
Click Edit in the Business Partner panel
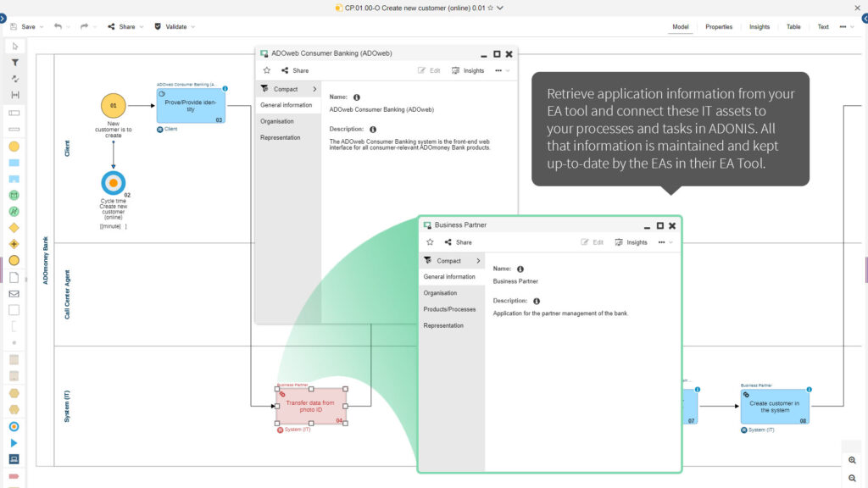(x=593, y=242)
